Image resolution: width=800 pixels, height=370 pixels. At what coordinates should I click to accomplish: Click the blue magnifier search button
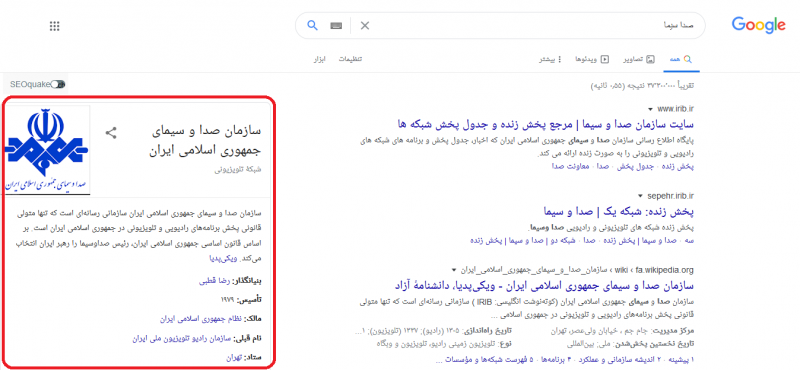[x=313, y=25]
